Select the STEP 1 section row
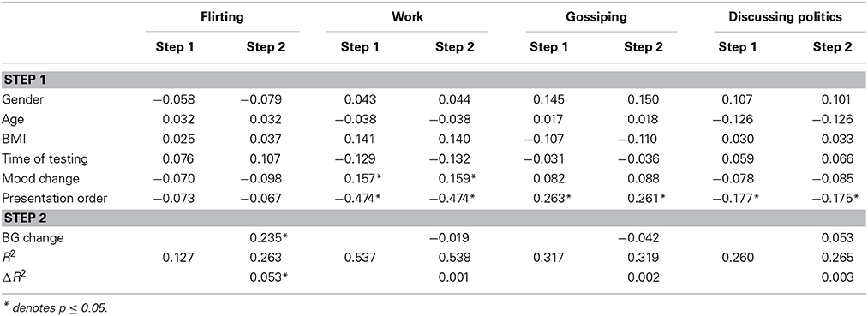868x316 pixels. [434, 80]
